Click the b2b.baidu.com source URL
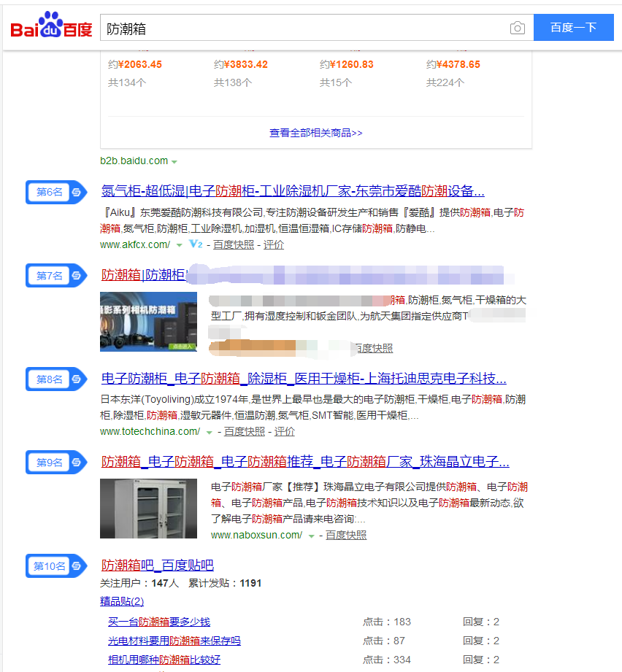The image size is (622, 672). tap(134, 161)
